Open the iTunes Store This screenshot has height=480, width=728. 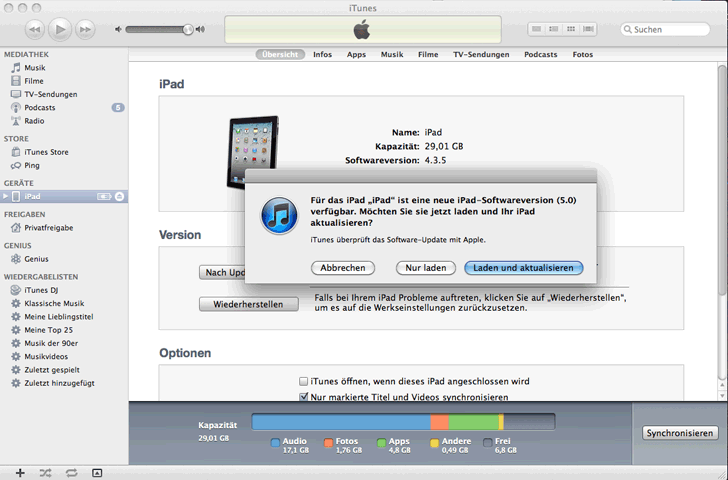[x=46, y=152]
